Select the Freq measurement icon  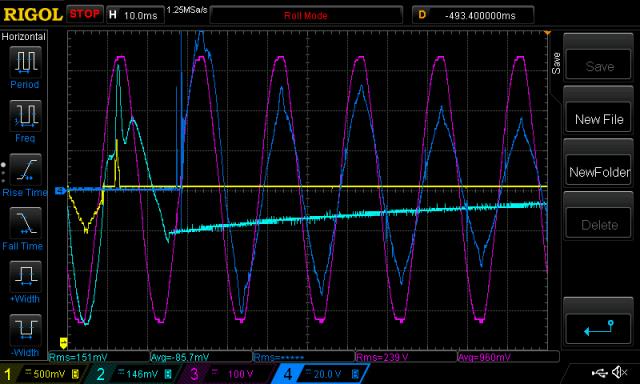click(25, 115)
